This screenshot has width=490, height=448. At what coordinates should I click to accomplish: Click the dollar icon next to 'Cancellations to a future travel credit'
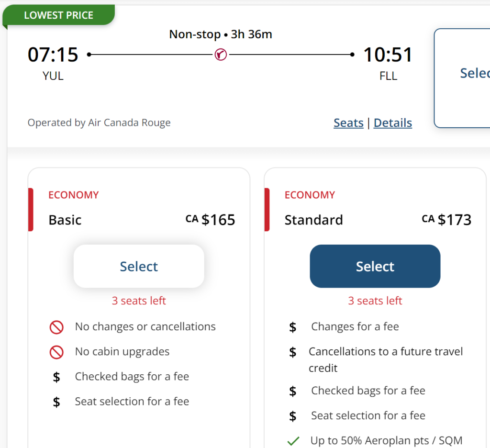pyautogui.click(x=293, y=352)
